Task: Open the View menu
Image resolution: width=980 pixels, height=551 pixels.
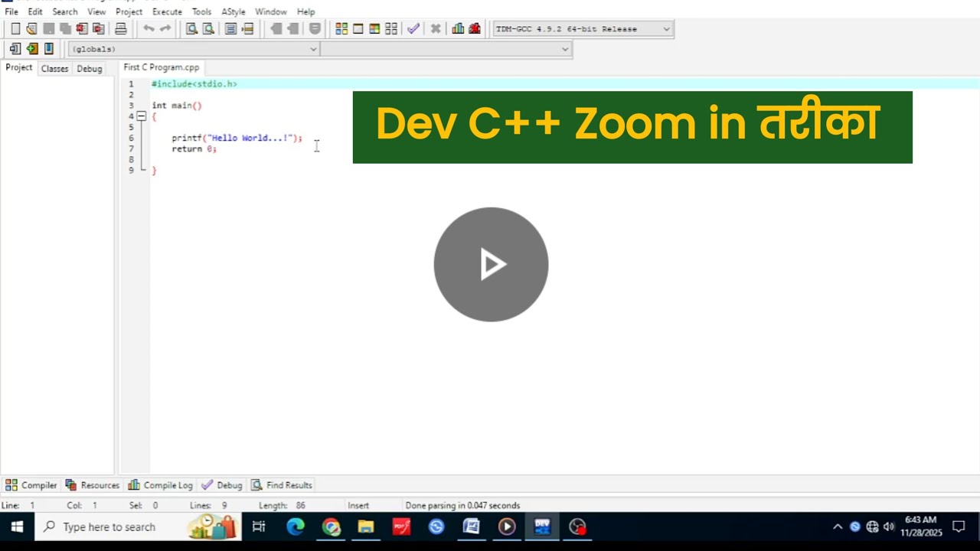Action: pyautogui.click(x=96, y=11)
